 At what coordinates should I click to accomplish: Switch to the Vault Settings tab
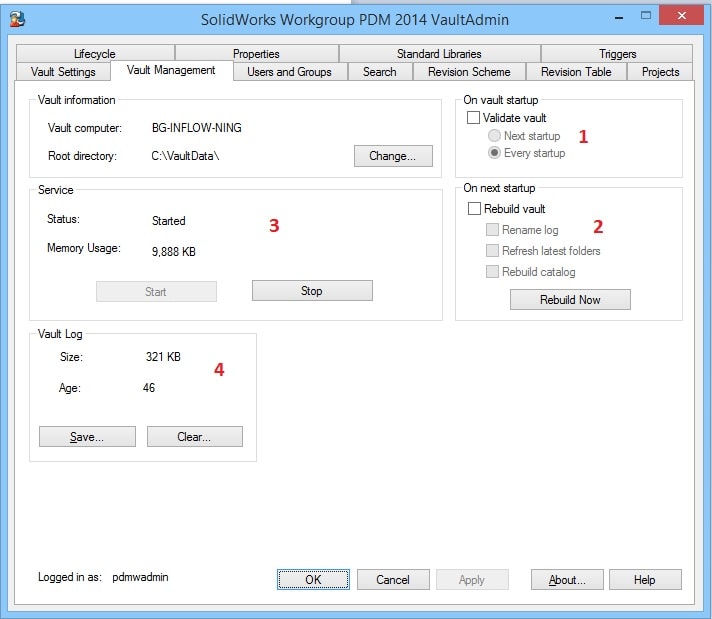[x=63, y=72]
